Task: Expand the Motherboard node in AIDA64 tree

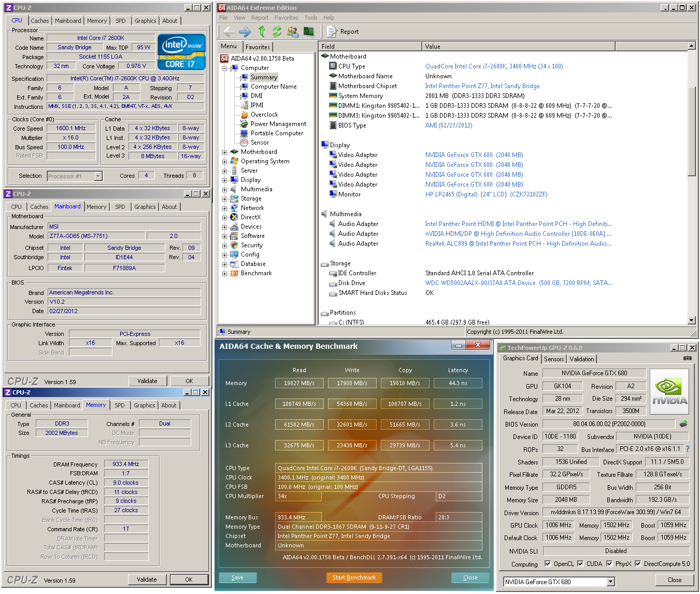Action: pos(225,152)
